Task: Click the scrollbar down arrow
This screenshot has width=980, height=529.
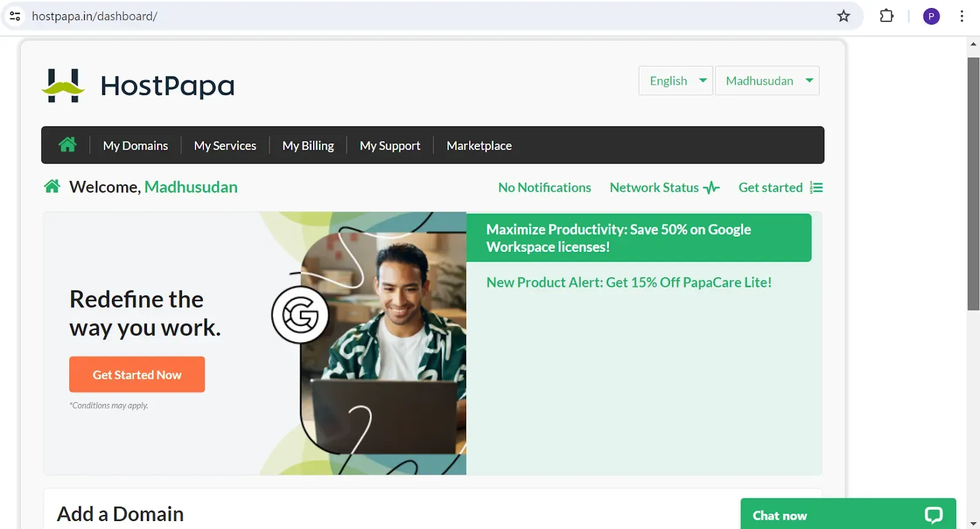Action: coord(973,523)
